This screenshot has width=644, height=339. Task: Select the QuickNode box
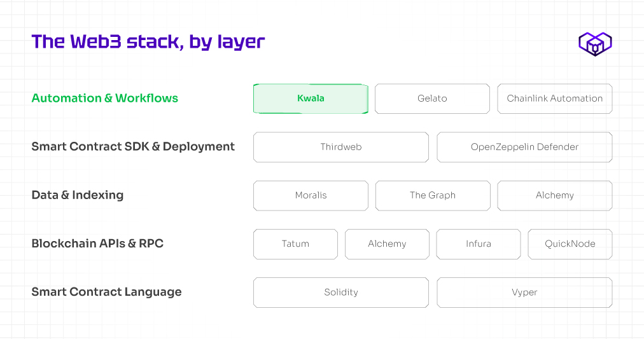pos(570,244)
